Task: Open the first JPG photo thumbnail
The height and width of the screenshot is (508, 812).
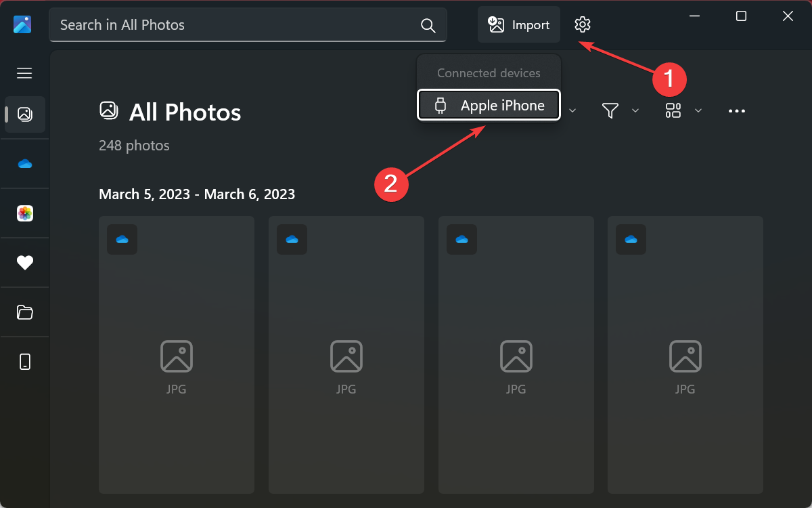Action: (177, 355)
